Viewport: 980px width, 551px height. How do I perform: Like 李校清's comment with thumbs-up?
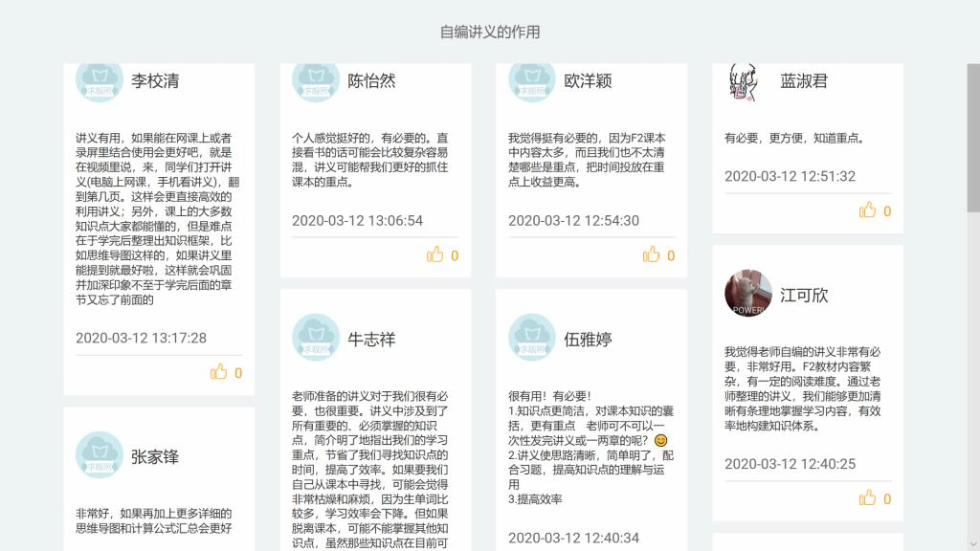pos(219,372)
